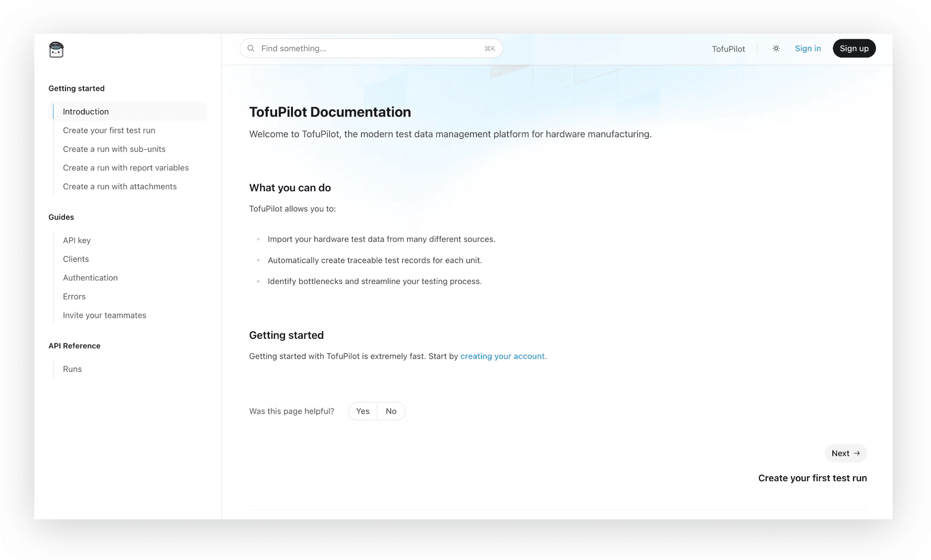931x560 pixels.
Task: Select Runs under API Reference
Action: pyautogui.click(x=72, y=369)
